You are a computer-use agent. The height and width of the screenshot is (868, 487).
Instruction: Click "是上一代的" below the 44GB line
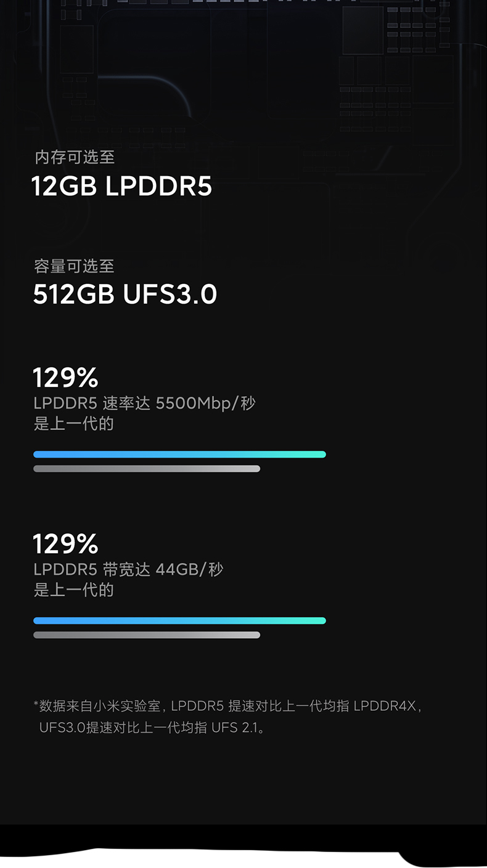pos(73,590)
